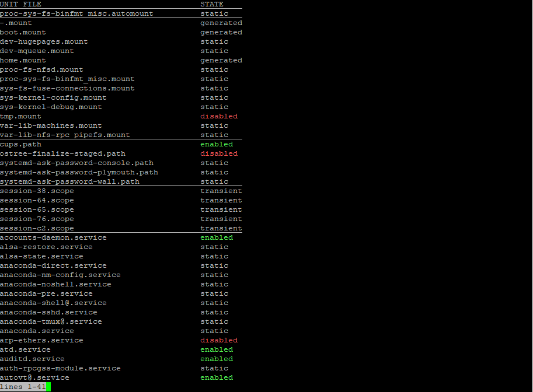Select accounts-daemon.service unit name

53,238
